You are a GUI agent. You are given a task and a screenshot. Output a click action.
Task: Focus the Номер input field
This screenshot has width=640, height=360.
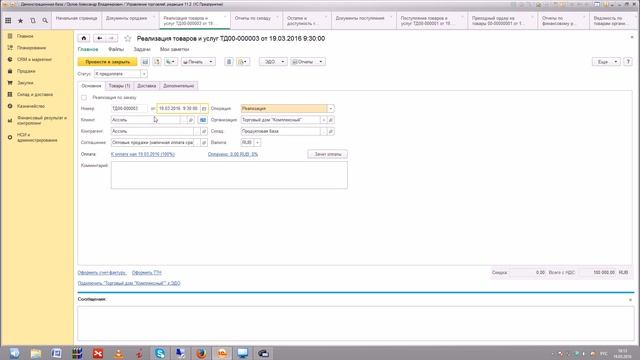coord(129,109)
